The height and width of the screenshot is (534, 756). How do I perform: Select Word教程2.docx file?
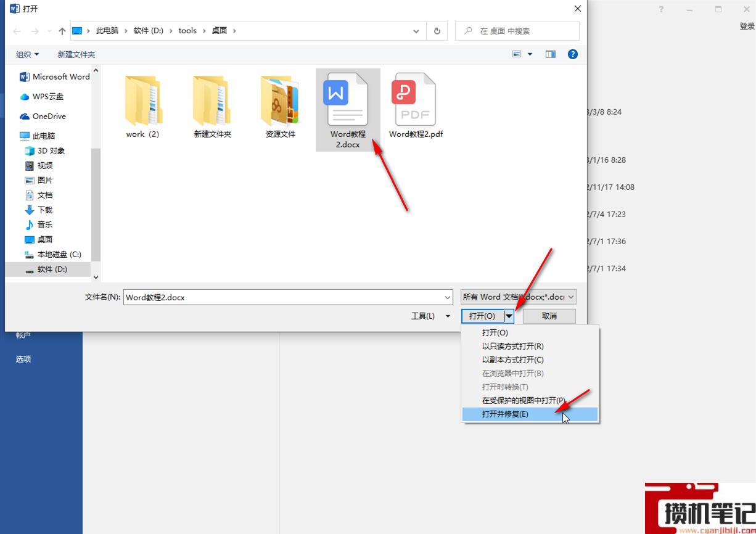(x=348, y=110)
